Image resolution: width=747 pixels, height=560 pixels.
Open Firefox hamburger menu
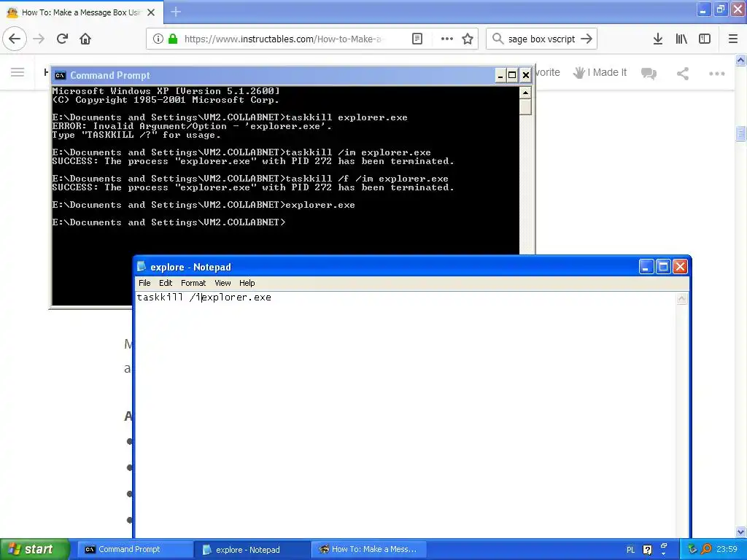tap(733, 39)
